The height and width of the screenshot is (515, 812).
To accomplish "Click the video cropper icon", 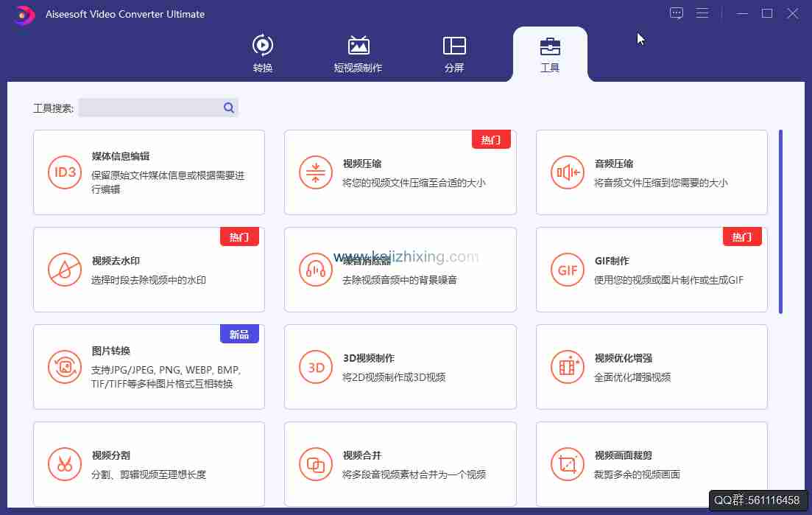I will click(568, 464).
